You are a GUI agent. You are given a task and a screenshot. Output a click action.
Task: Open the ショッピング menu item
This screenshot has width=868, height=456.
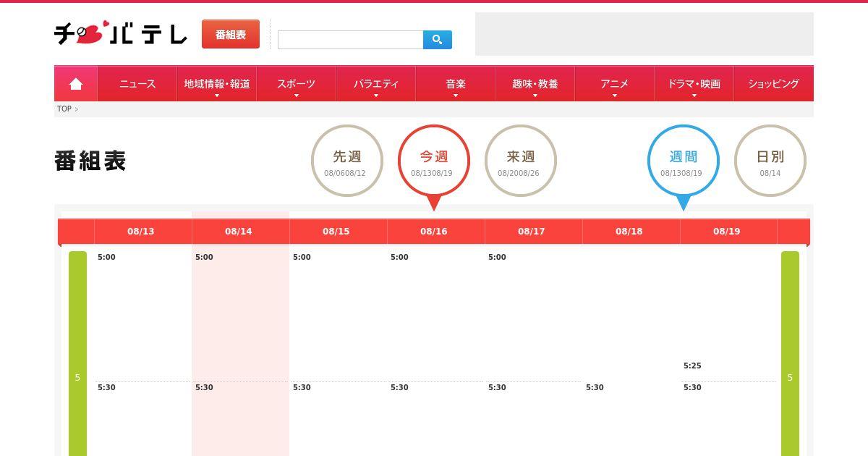coord(774,84)
